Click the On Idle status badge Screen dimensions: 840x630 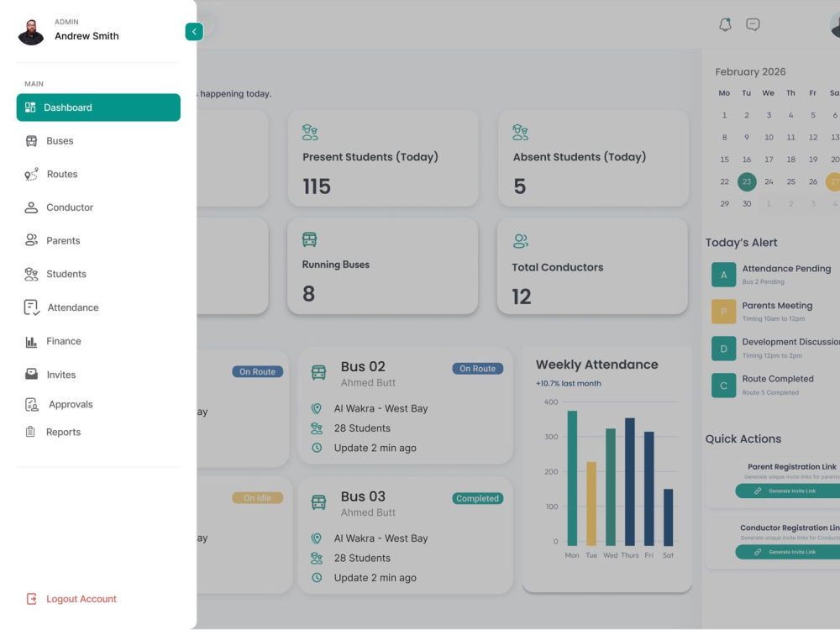(257, 497)
